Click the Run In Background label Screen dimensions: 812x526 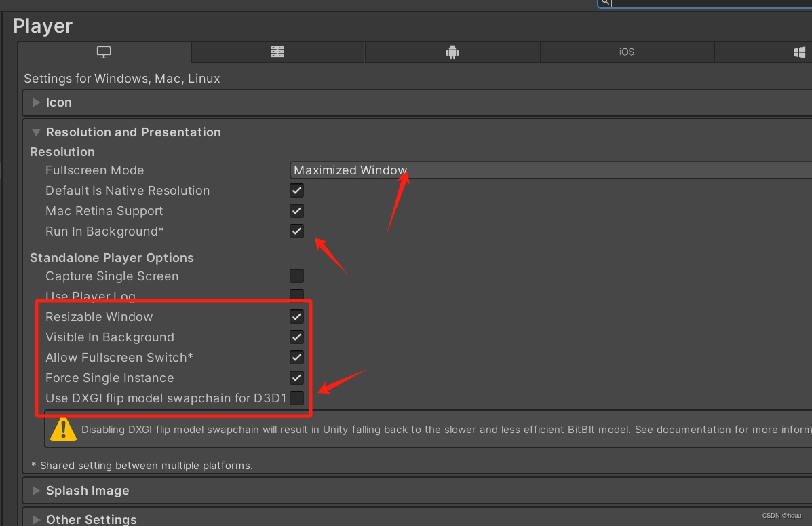tap(104, 231)
